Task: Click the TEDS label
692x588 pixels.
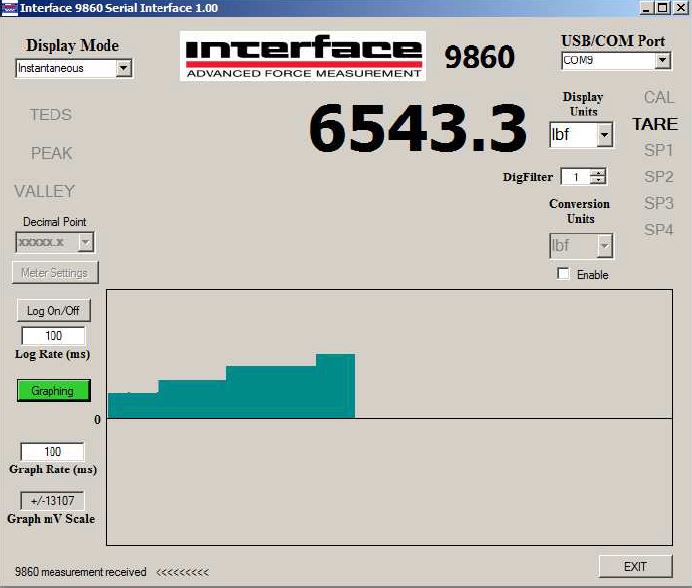Action: coord(51,115)
